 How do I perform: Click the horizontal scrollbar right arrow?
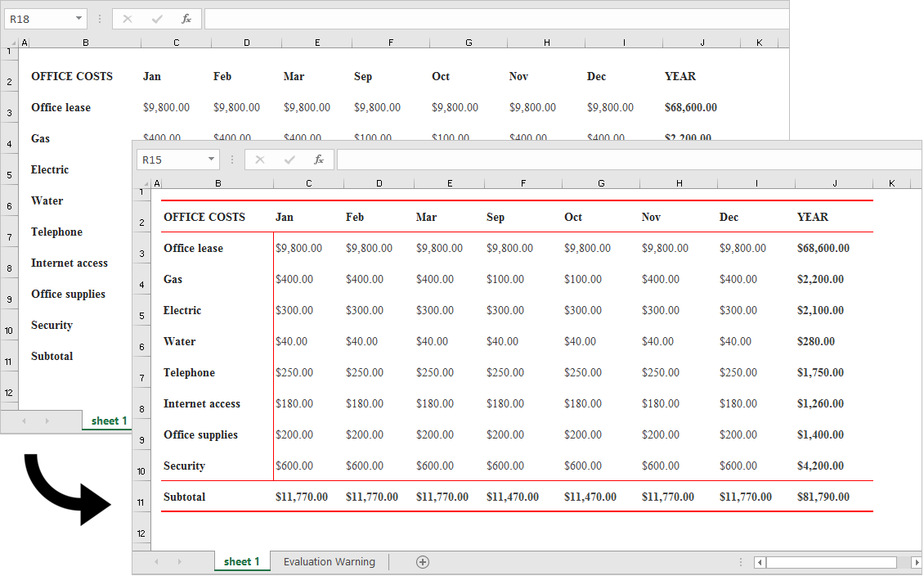click(917, 562)
